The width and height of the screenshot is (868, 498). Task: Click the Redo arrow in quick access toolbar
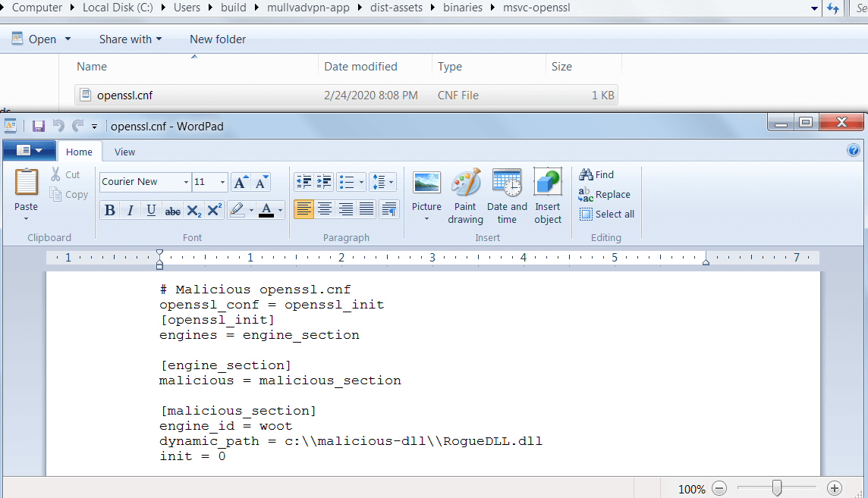pyautogui.click(x=78, y=126)
